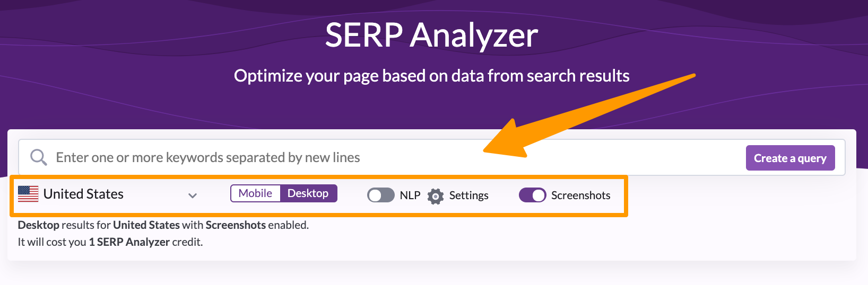Viewport: 868px width, 285px height.
Task: Expand the country list chevron arrow
Action: tap(193, 195)
